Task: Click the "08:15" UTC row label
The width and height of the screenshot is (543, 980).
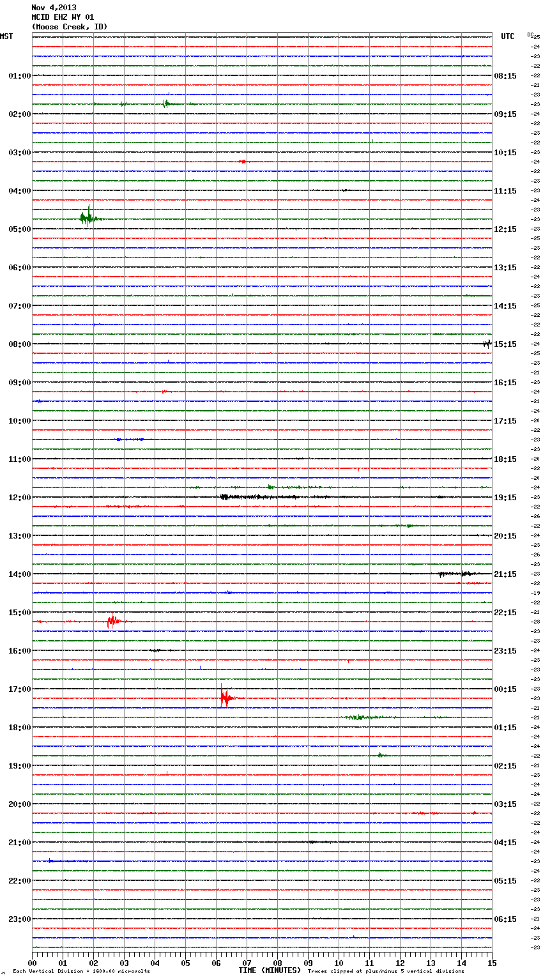Action: (505, 76)
